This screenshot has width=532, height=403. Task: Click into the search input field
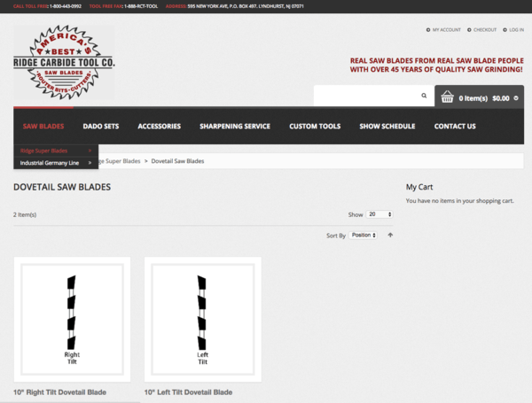tap(364, 96)
